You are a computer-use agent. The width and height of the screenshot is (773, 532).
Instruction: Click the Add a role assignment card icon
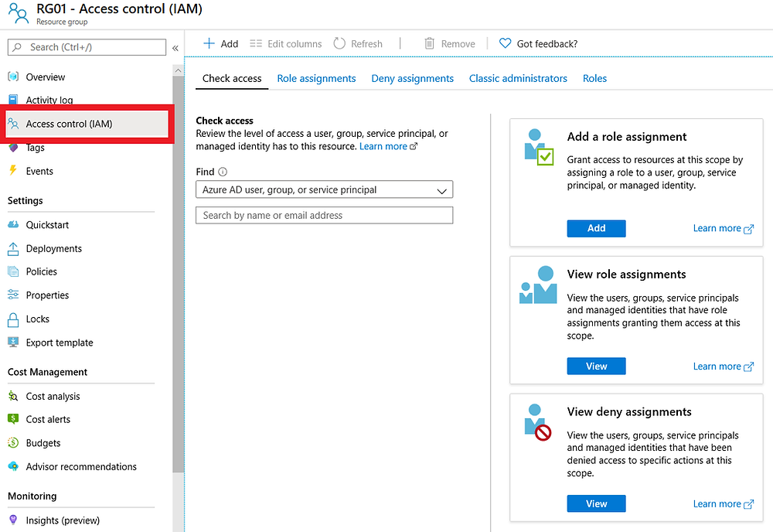(x=538, y=147)
